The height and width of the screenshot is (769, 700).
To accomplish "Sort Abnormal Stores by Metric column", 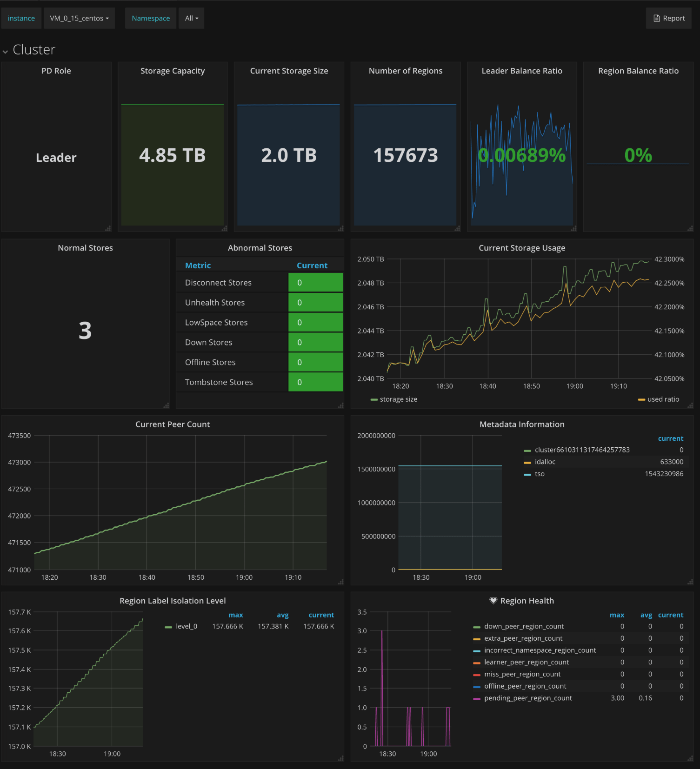I will coord(198,265).
